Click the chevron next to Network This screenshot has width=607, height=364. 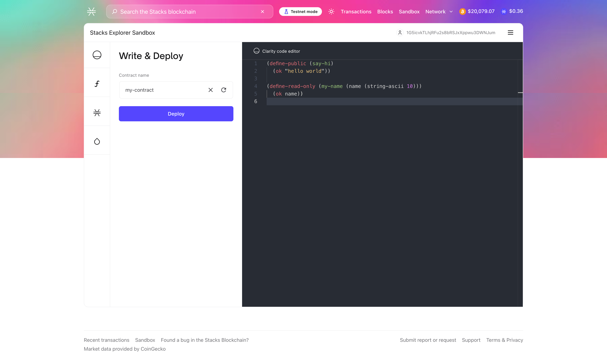click(x=451, y=12)
